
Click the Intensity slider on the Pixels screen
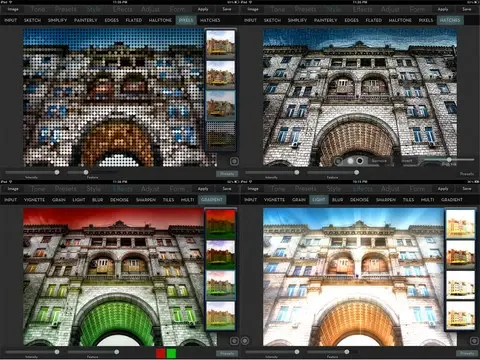[32, 172]
